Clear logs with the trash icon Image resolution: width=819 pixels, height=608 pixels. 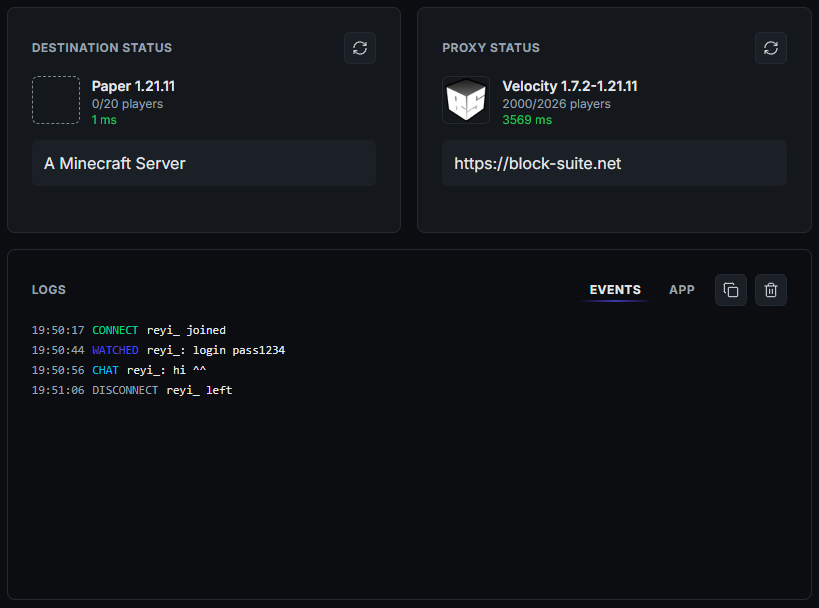pos(770,290)
